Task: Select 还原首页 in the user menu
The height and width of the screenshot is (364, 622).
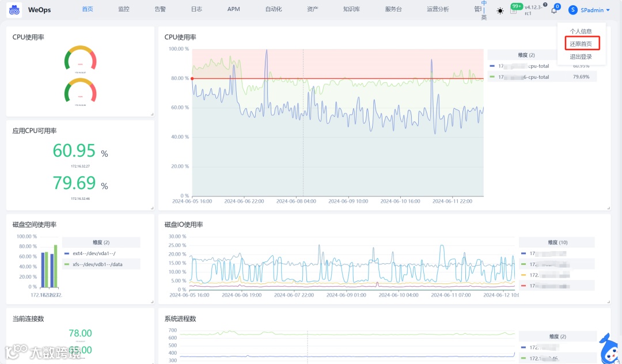Action: click(x=581, y=44)
